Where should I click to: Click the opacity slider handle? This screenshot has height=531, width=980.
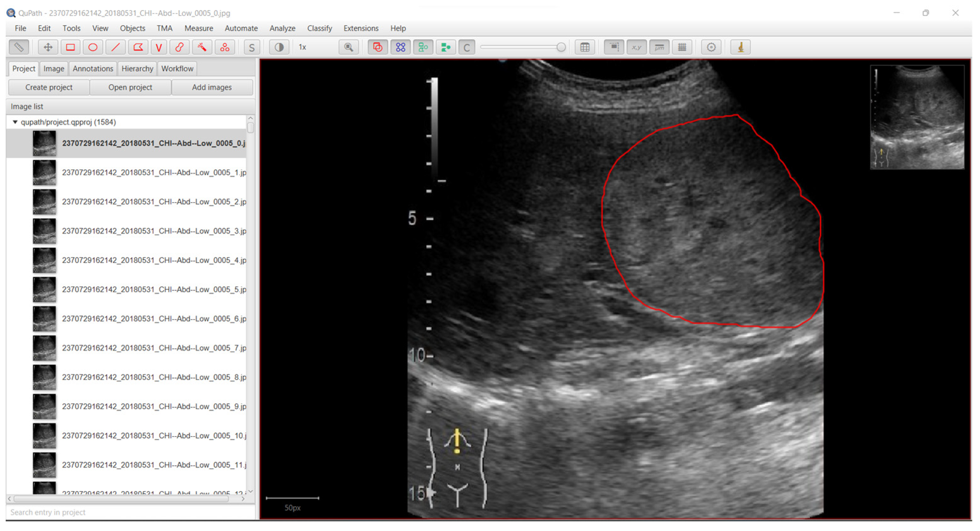coord(561,47)
